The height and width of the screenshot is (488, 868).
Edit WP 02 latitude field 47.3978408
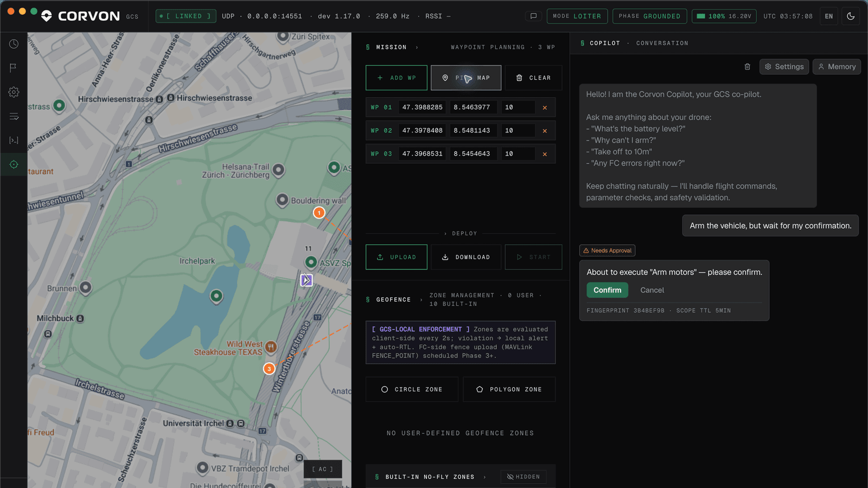pos(423,131)
